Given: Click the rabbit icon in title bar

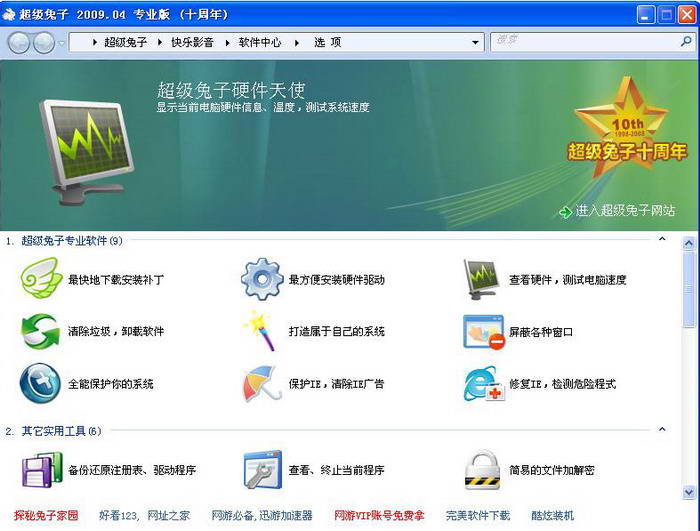Looking at the screenshot, I should click(8, 15).
